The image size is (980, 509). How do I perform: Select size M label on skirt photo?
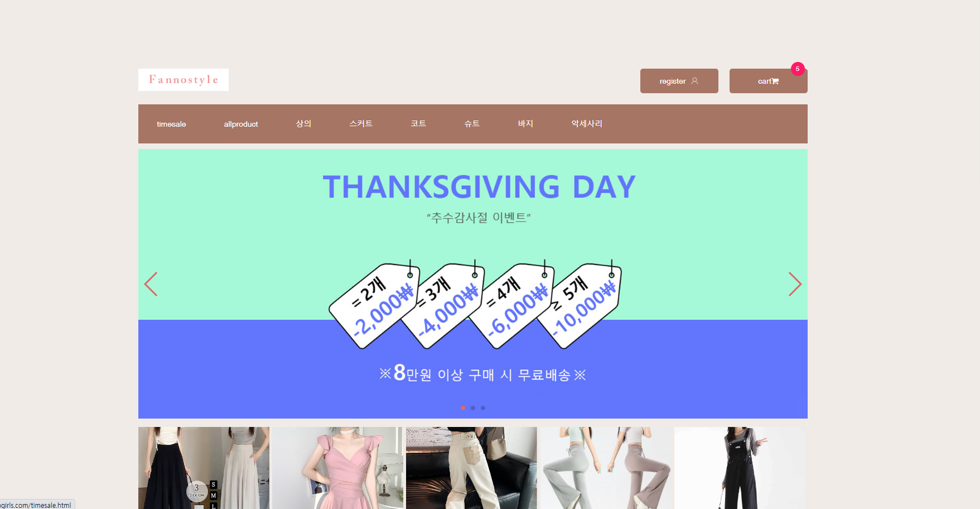[213, 496]
